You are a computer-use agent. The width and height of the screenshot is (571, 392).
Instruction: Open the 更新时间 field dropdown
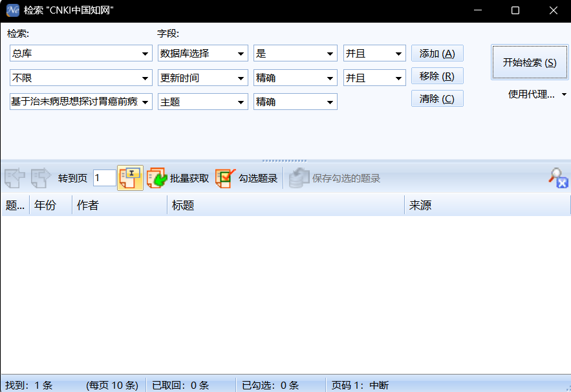coord(241,78)
